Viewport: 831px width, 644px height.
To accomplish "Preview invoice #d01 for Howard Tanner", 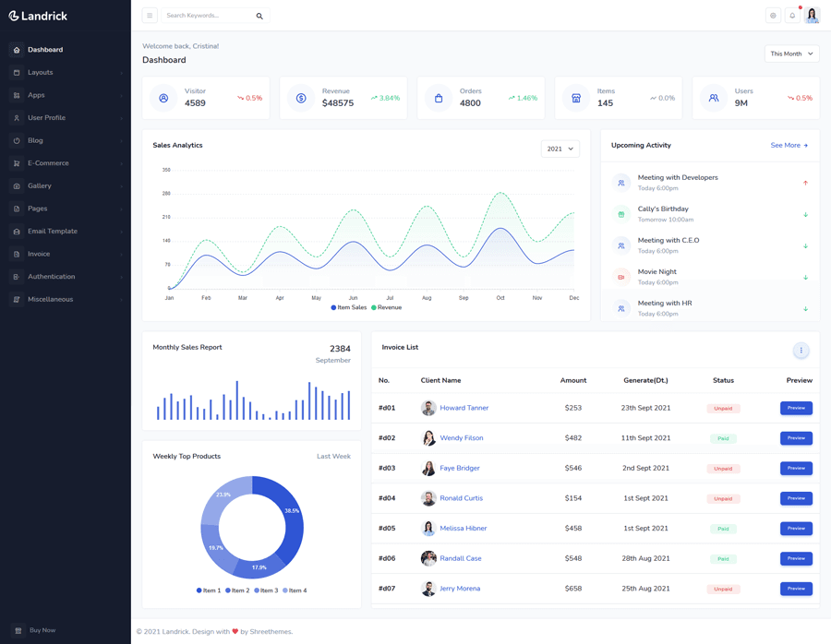I will click(796, 407).
